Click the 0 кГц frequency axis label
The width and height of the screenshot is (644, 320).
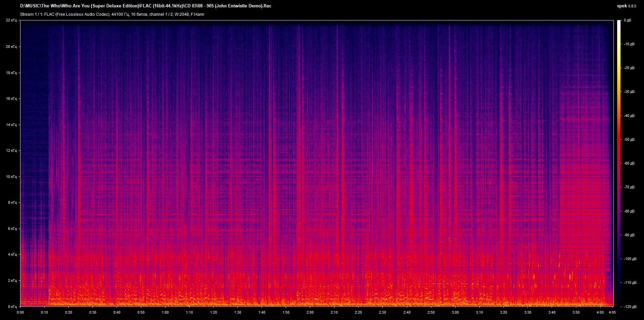click(x=12, y=306)
